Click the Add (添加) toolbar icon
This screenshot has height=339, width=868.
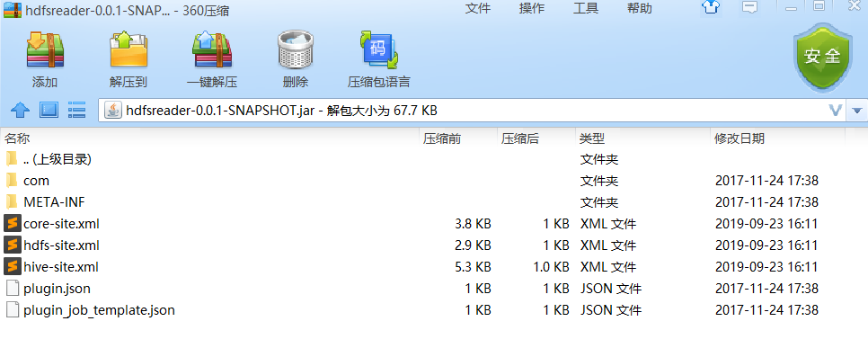pos(45,50)
